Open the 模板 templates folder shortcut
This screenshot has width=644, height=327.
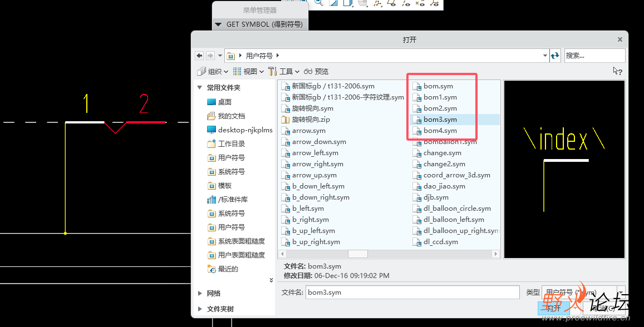[x=219, y=185]
